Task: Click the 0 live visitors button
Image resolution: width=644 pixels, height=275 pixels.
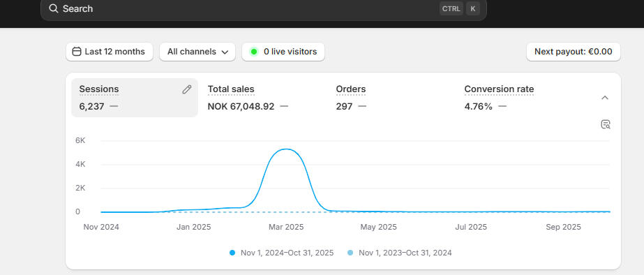Action: 283,52
